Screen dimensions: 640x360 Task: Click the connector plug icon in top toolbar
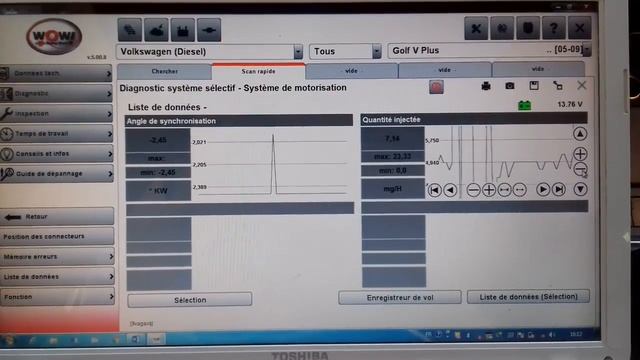[x=209, y=30]
